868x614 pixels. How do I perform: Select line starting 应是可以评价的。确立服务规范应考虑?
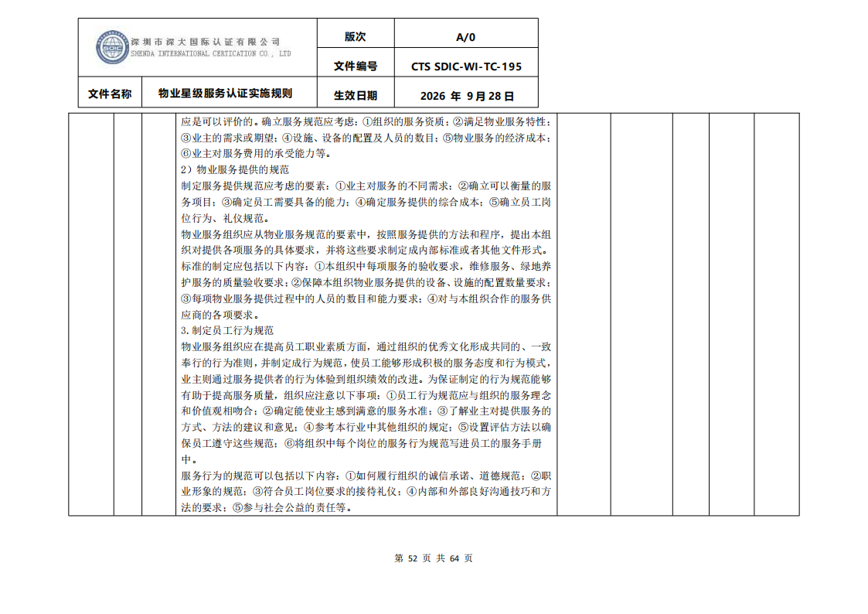(366, 122)
